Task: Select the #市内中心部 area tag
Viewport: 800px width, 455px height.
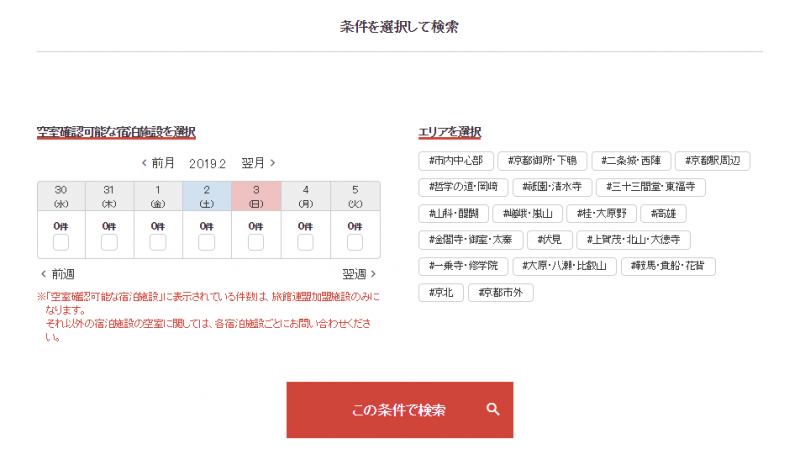Action: click(455, 161)
